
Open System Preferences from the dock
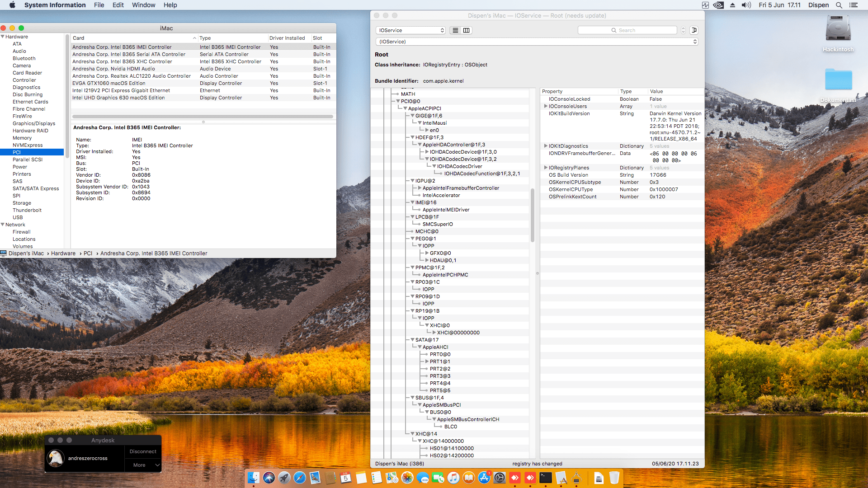500,478
